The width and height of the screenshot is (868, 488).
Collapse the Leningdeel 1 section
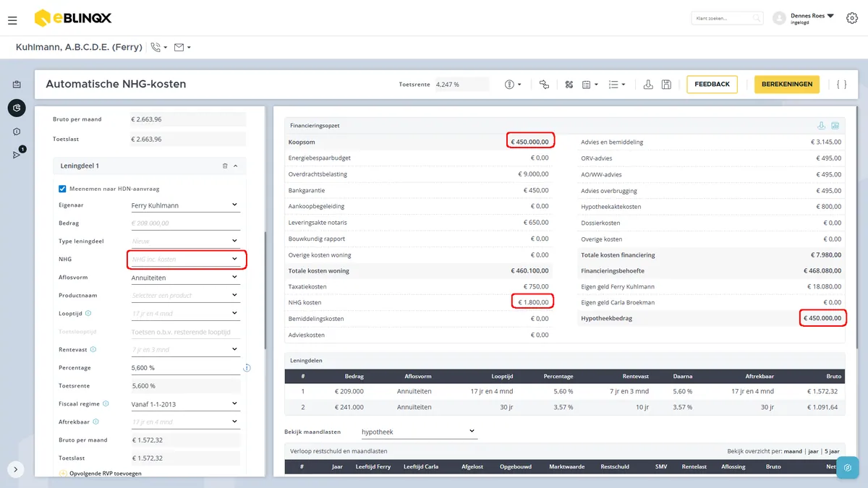[x=234, y=166]
